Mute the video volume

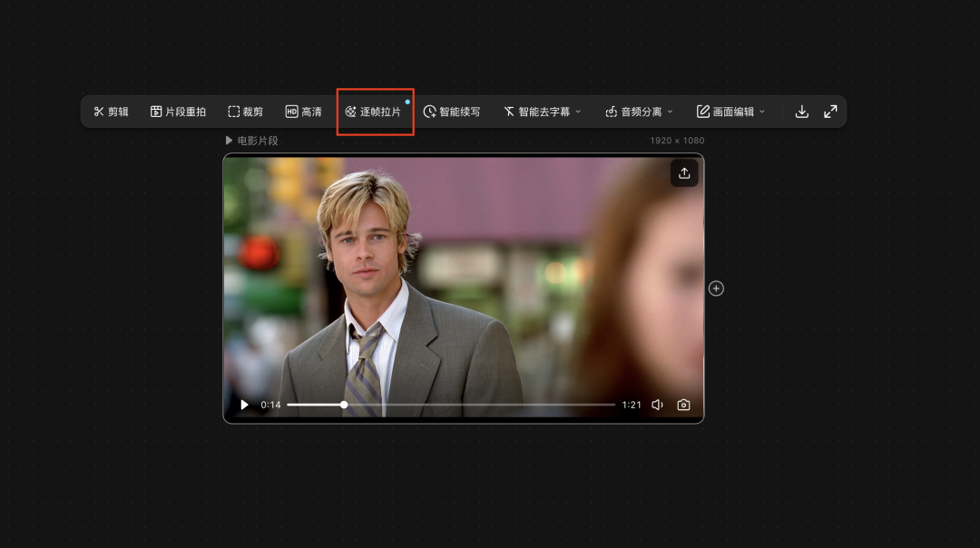click(658, 405)
